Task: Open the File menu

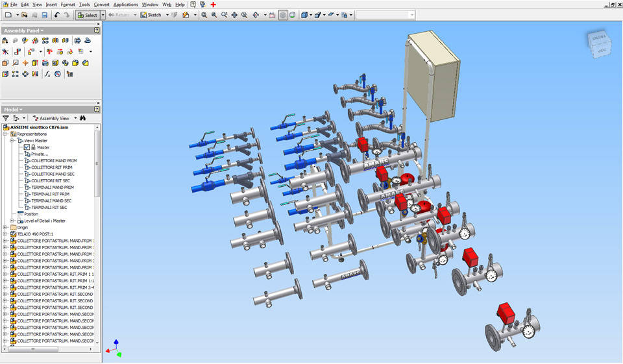Action: click(x=14, y=5)
